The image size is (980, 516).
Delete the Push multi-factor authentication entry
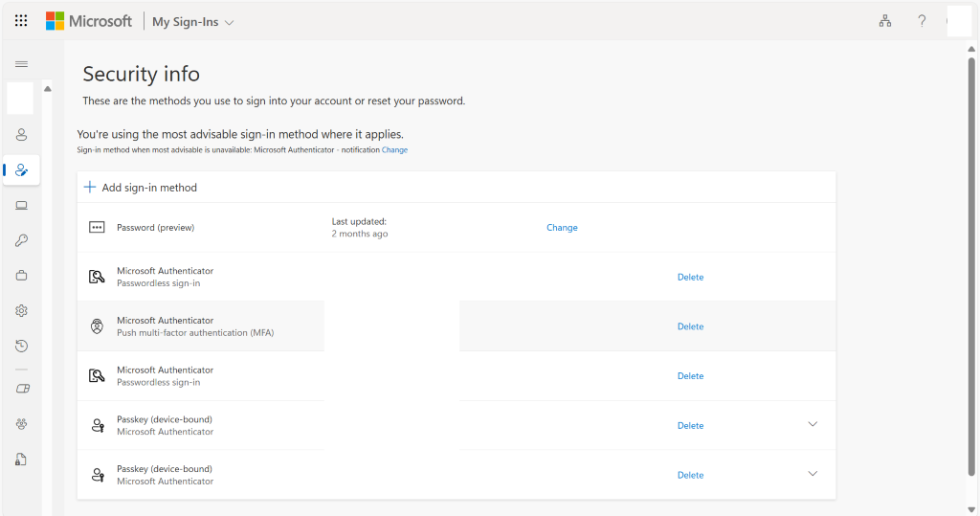coord(690,326)
